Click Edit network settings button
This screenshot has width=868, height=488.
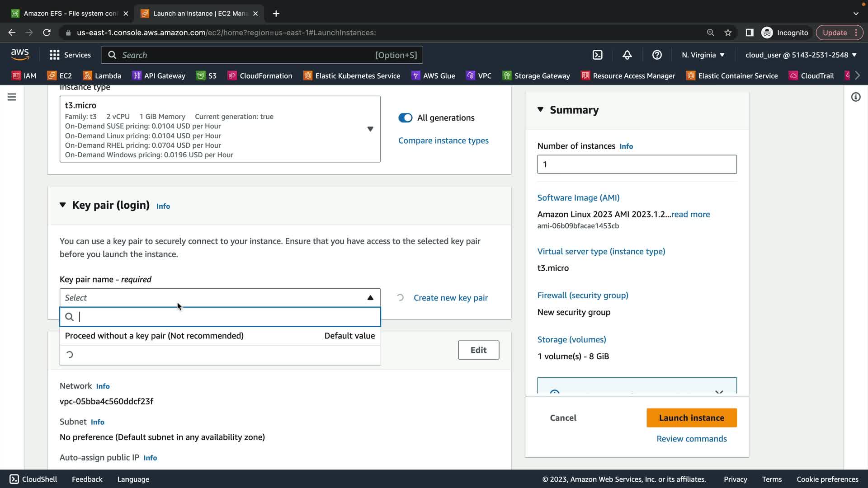(x=478, y=350)
